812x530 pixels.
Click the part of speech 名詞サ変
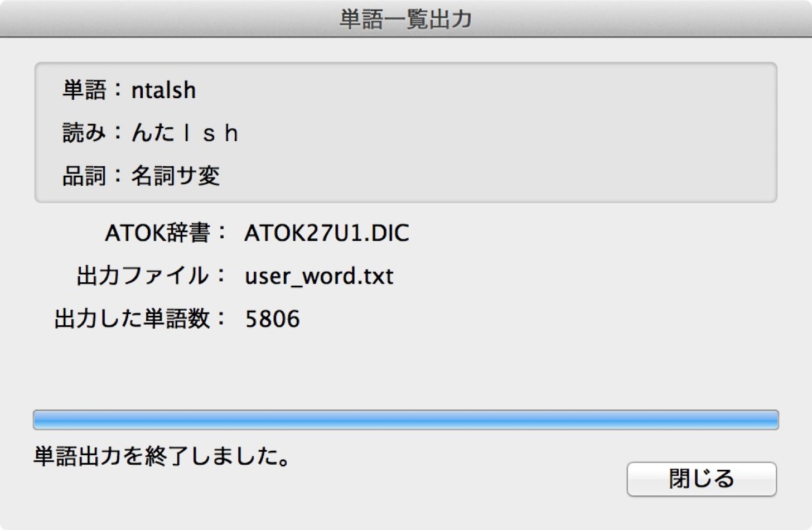(176, 176)
